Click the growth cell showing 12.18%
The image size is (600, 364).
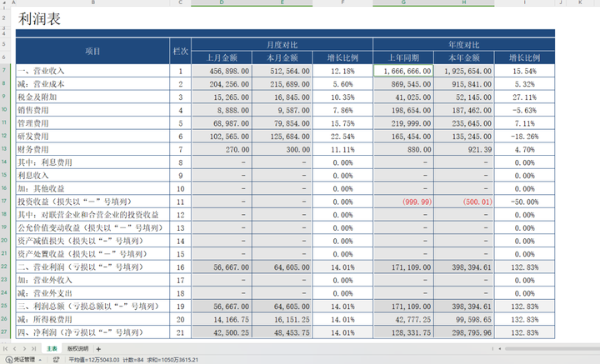pyautogui.click(x=342, y=71)
